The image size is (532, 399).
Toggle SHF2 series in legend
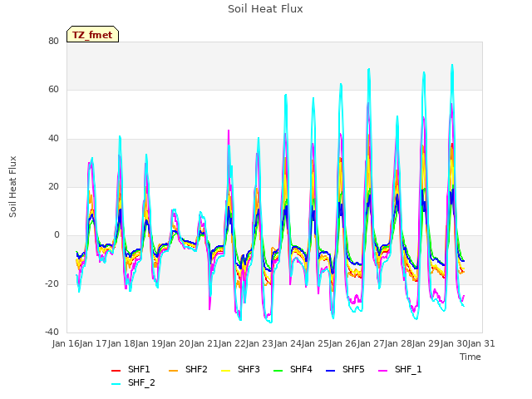[188, 369]
